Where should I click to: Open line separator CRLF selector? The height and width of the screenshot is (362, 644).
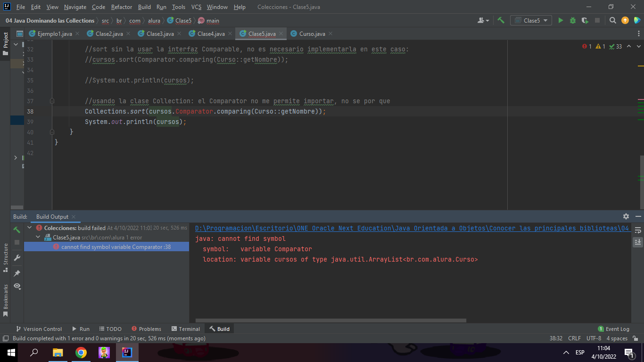tap(575, 338)
